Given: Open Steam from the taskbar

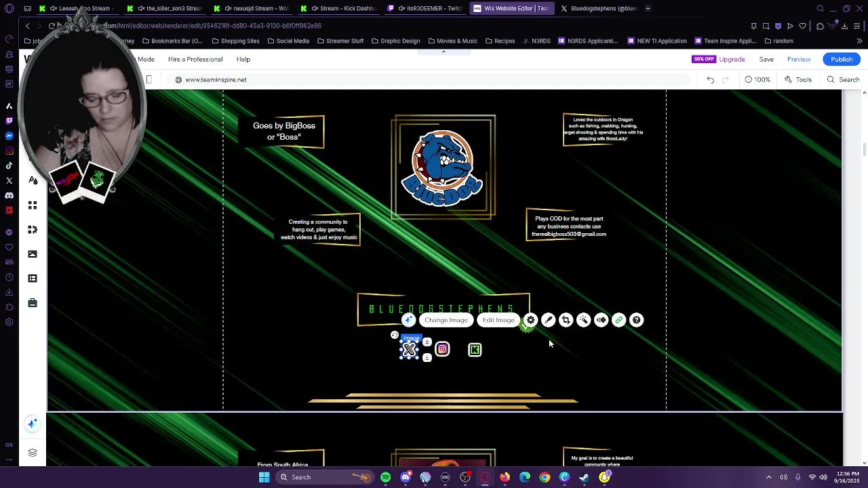Looking at the screenshot, I should (585, 477).
